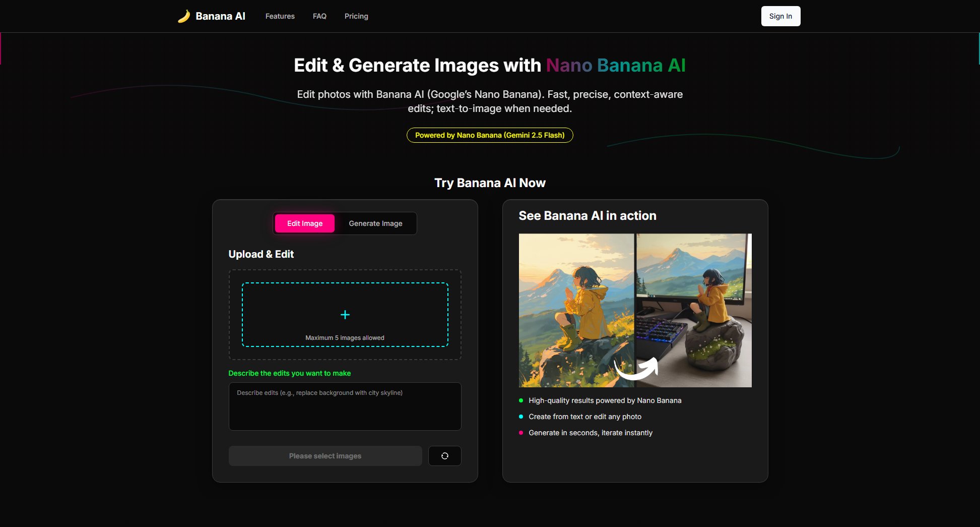This screenshot has width=980, height=527.
Task: Click the 'Please select images' button
Action: tap(325, 456)
